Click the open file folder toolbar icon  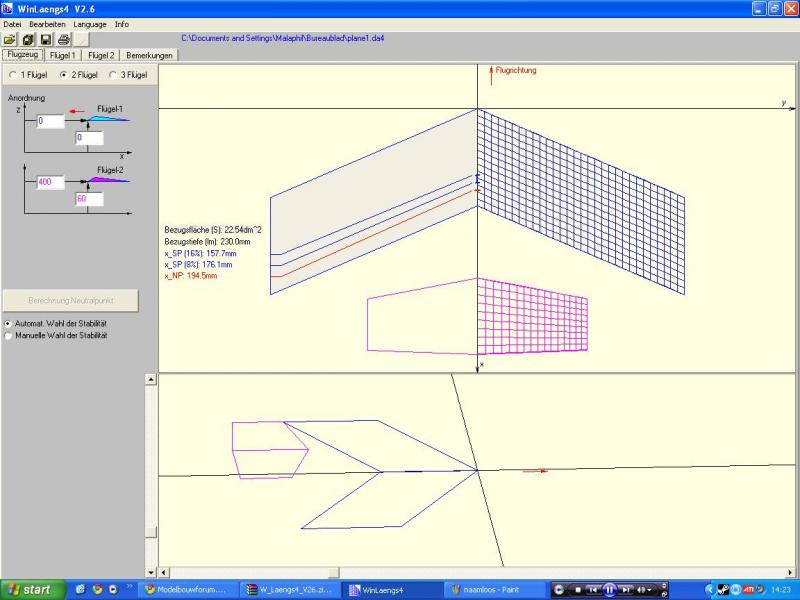tap(10, 39)
